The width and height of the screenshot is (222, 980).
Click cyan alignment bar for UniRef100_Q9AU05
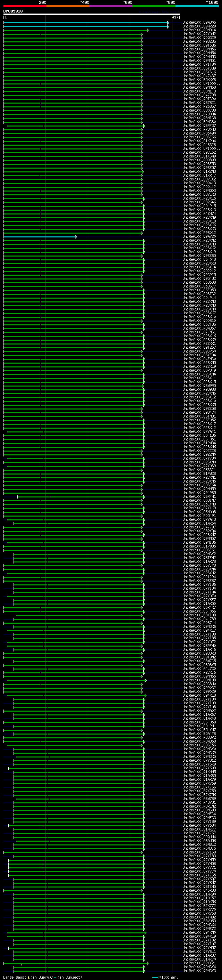pyautogui.click(x=86, y=23)
